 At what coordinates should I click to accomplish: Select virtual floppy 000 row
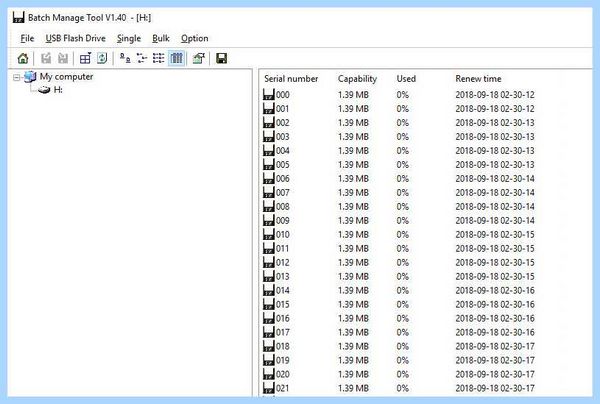click(399, 95)
